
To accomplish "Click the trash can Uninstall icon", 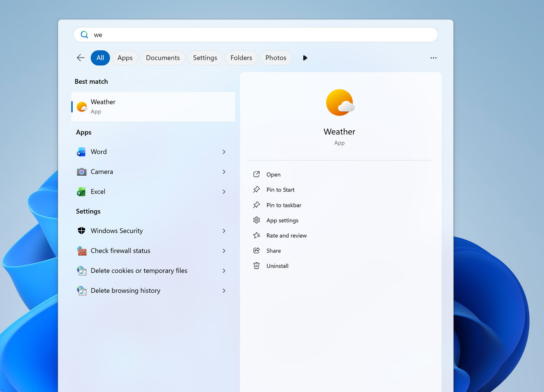I will coord(257,266).
